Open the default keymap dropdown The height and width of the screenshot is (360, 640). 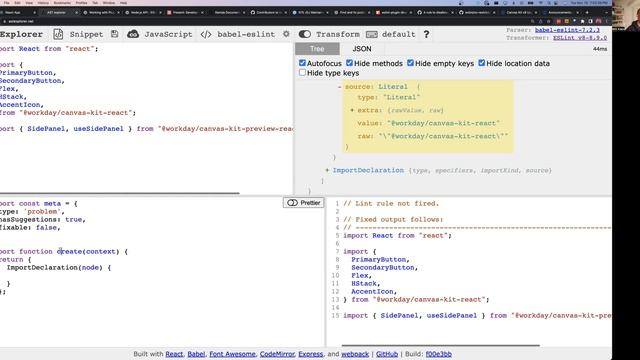[391, 34]
